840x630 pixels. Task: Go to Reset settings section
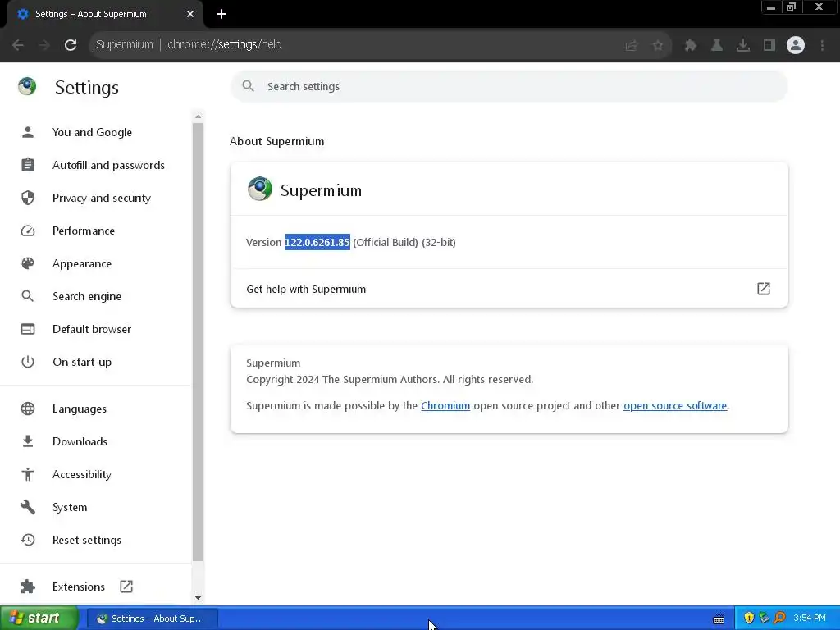pyautogui.click(x=87, y=540)
